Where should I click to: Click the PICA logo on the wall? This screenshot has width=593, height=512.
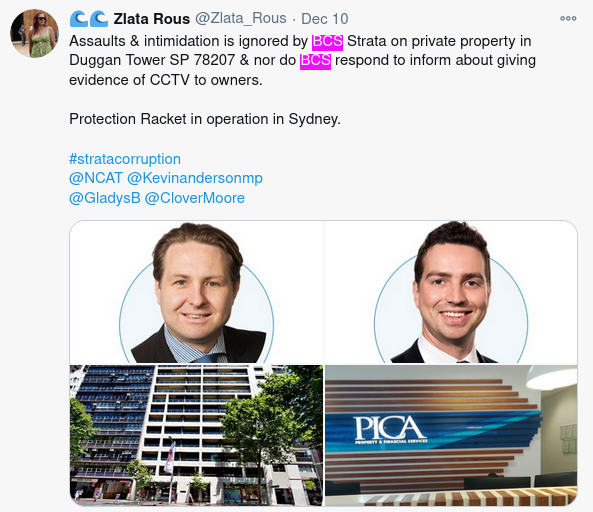pos(390,430)
